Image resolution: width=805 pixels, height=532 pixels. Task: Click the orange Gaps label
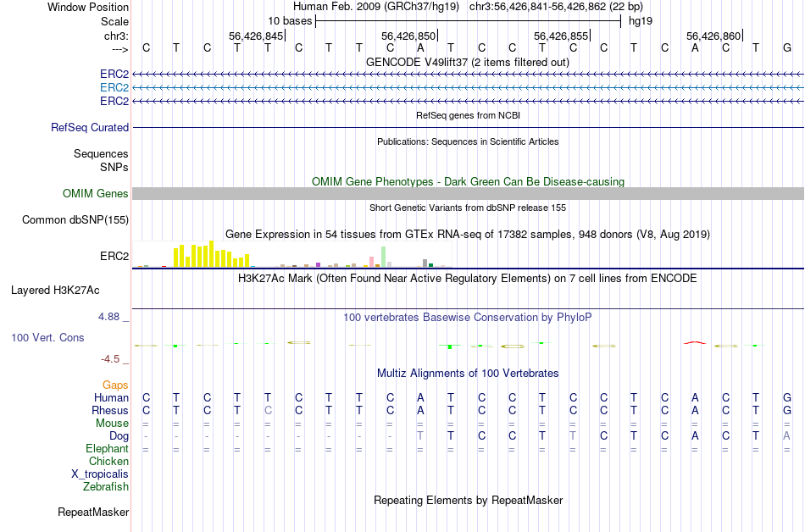pyautogui.click(x=115, y=385)
